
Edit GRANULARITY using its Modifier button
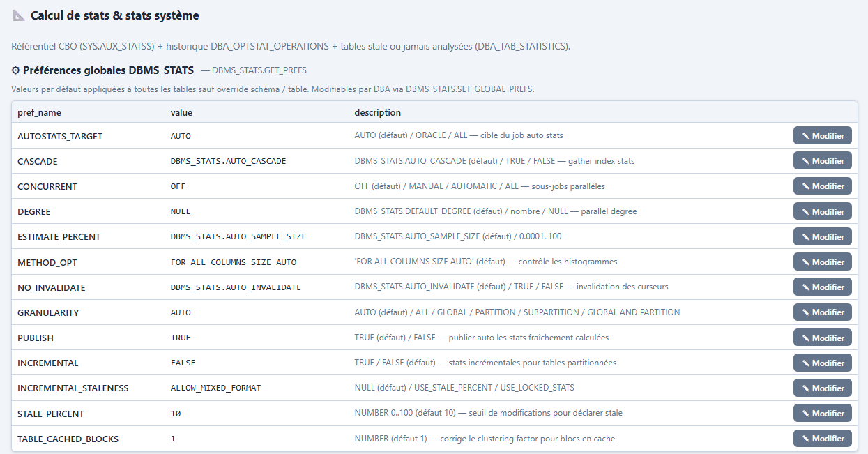[822, 312]
